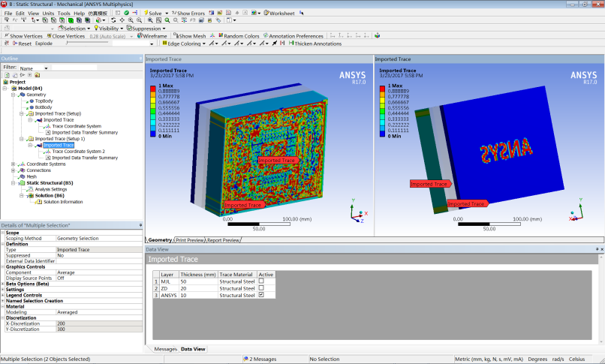
Task: Click the lightning Solve icon
Action: (146, 13)
